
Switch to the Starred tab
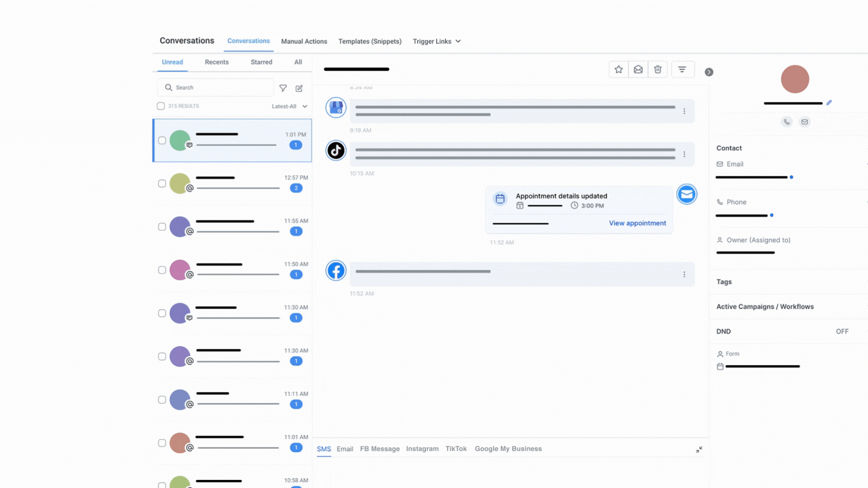click(x=261, y=62)
